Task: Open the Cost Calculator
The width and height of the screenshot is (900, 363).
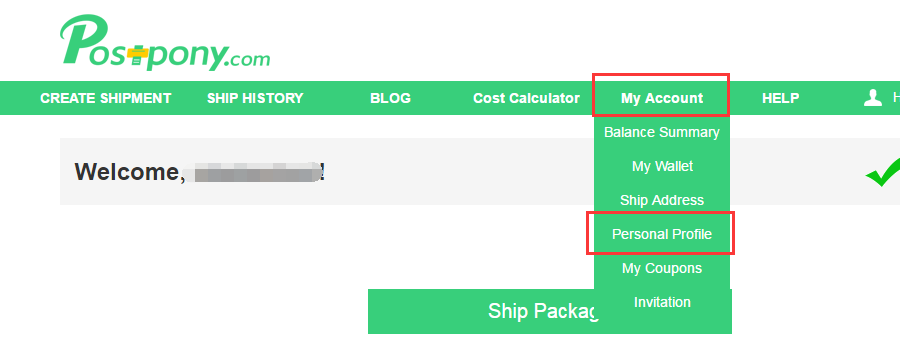Action: 526,98
